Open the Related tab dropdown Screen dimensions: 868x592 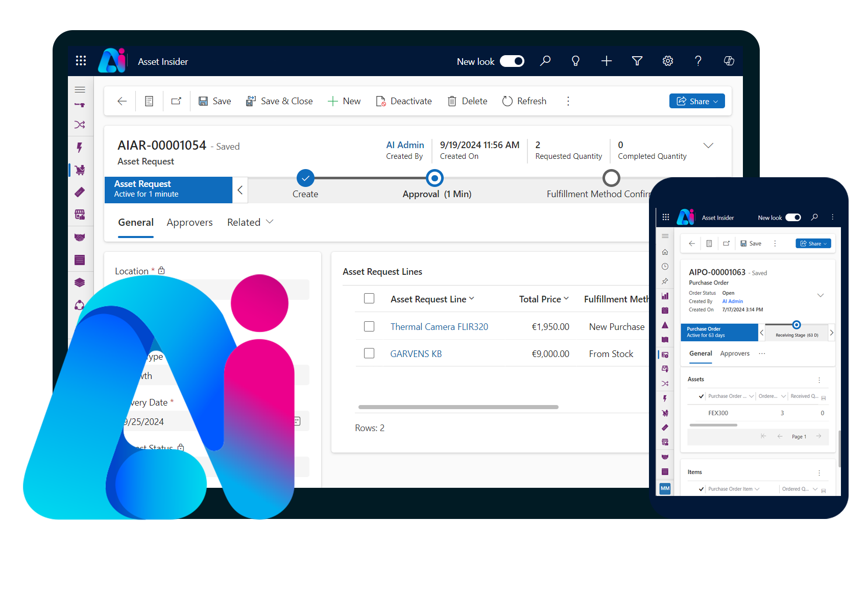251,222
